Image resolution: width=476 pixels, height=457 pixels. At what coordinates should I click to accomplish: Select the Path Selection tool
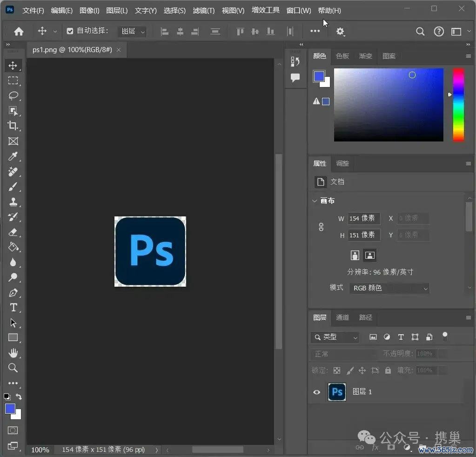13,323
